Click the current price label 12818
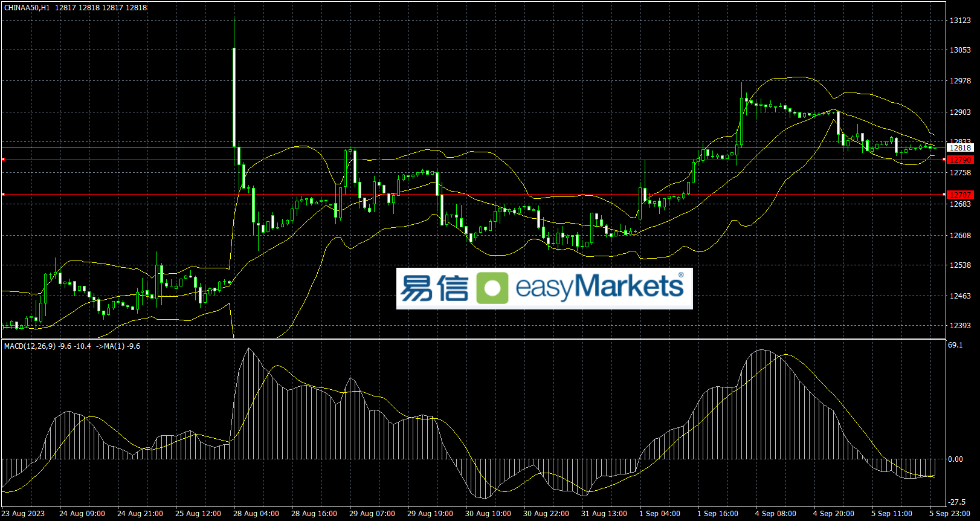The width and height of the screenshot is (980, 521). tap(961, 148)
